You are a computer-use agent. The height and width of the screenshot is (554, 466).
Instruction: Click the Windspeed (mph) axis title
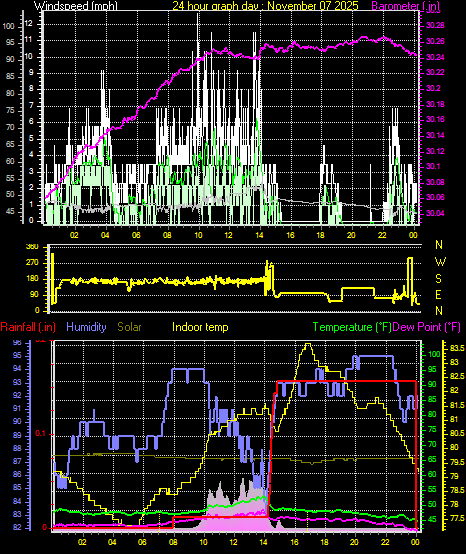tap(76, 6)
